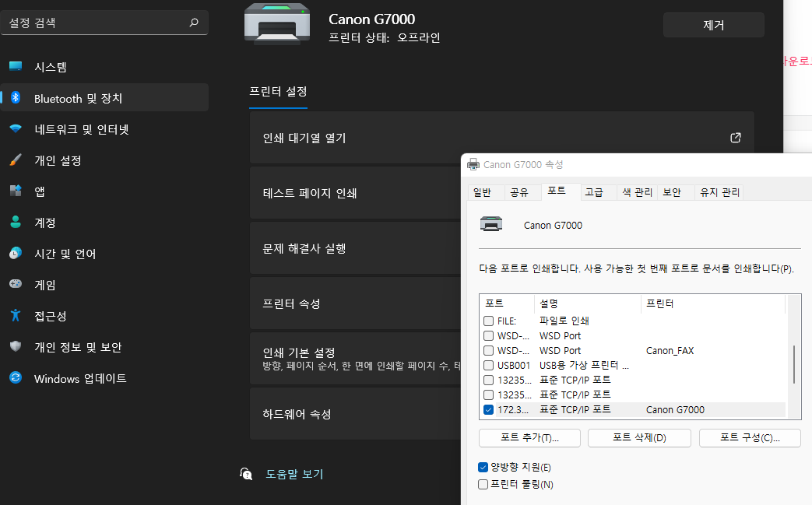Image resolution: width=812 pixels, height=505 pixels.
Task: Check the WSD Port checkbox for Canon_FAX
Action: tap(488, 351)
